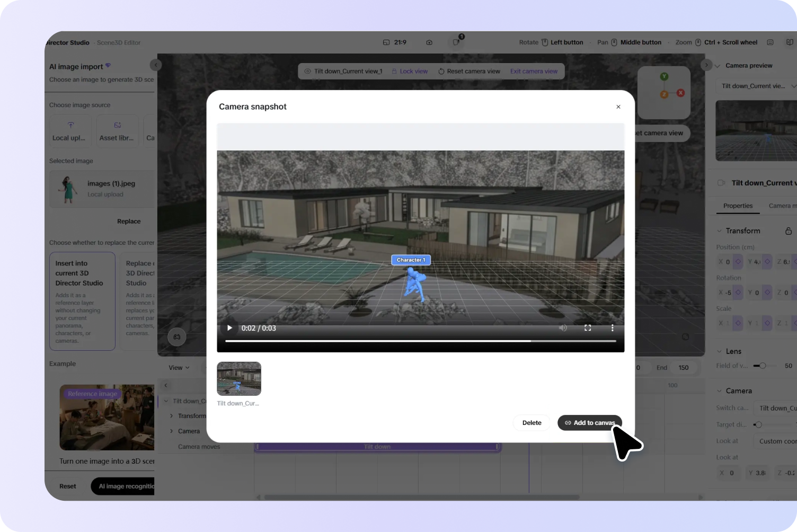Open the shortcuts panel icon in top bar
The height and width of the screenshot is (532, 797).
[x=771, y=42]
